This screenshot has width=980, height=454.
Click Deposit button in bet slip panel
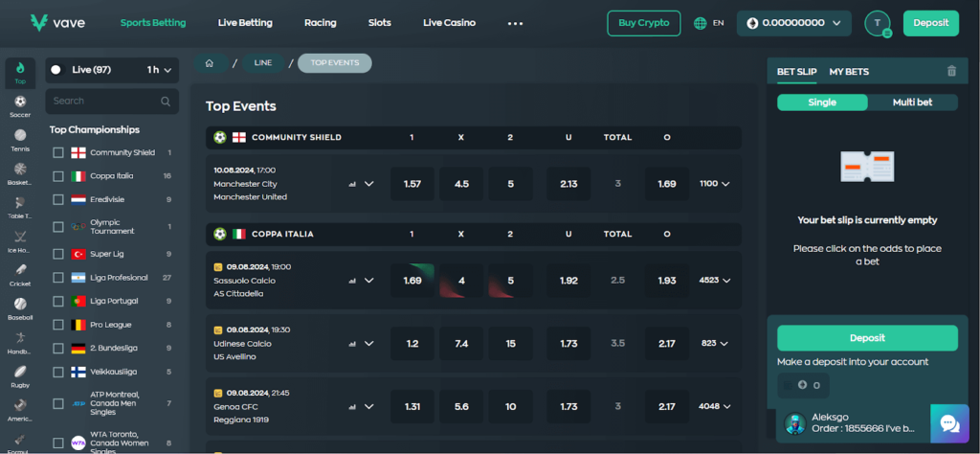pyautogui.click(x=867, y=338)
